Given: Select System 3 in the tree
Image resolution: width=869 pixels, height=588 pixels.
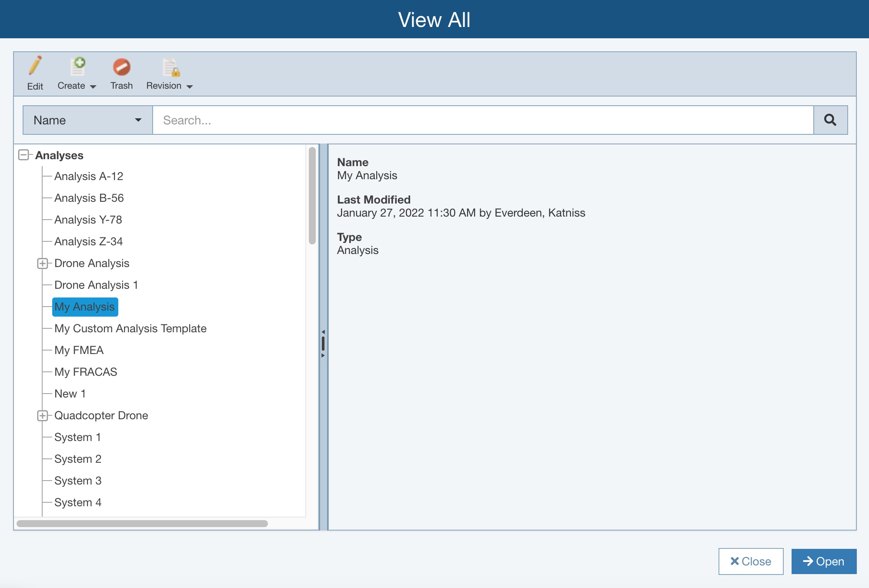Looking at the screenshot, I should (78, 481).
